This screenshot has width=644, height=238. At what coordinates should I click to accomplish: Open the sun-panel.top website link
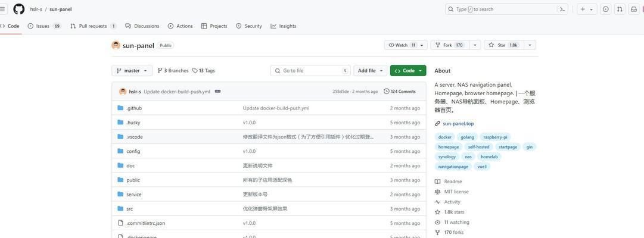[x=458, y=124]
